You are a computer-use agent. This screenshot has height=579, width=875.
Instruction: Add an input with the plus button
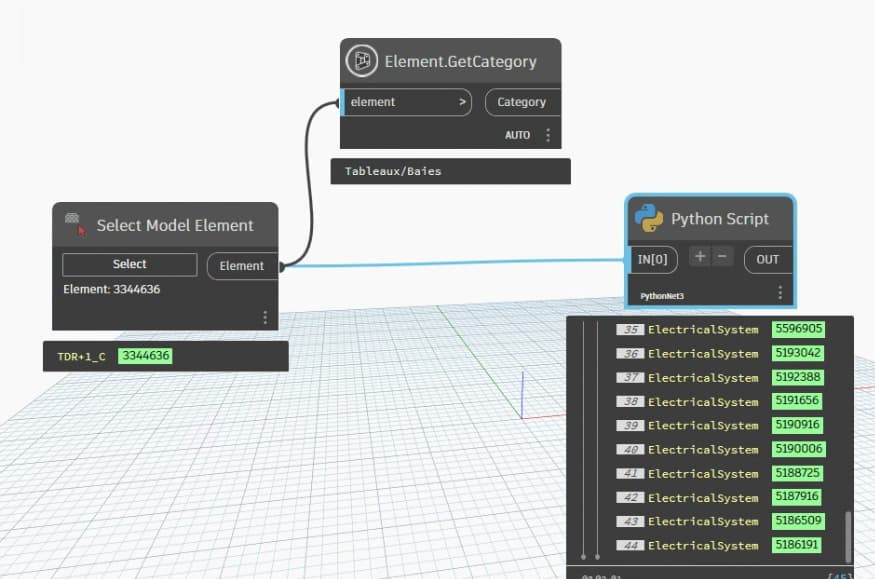700,257
